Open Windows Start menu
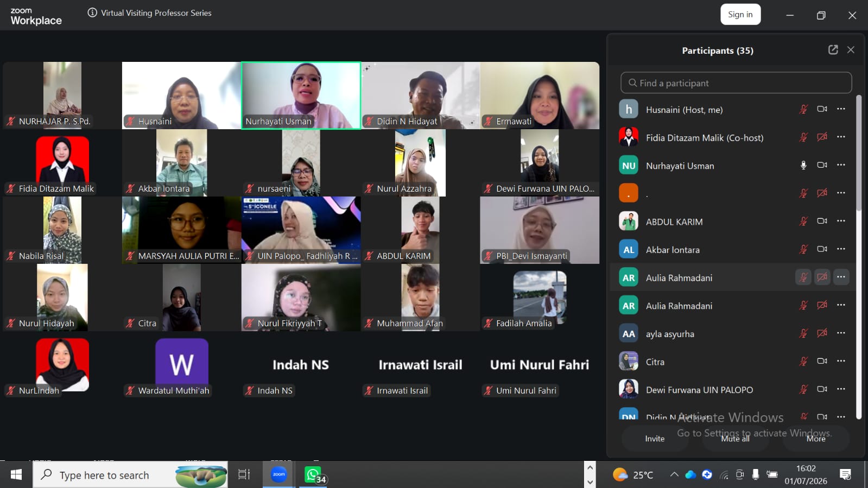 [16, 475]
